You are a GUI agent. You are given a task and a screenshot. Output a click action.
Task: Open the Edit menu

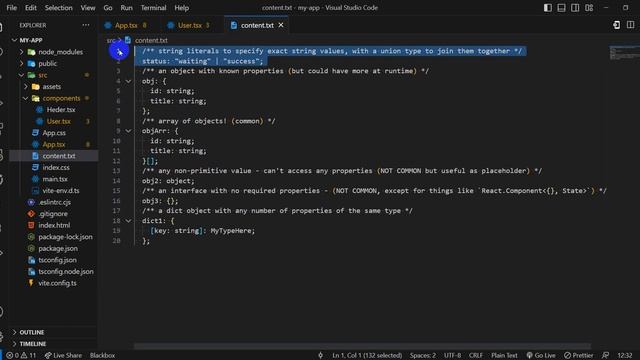pyautogui.click(x=31, y=8)
